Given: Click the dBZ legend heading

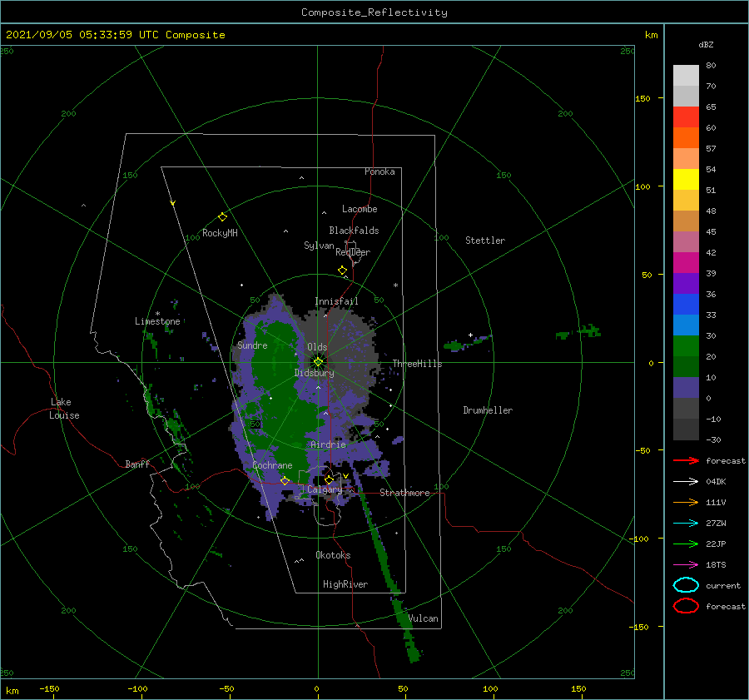Looking at the screenshot, I should (x=706, y=44).
